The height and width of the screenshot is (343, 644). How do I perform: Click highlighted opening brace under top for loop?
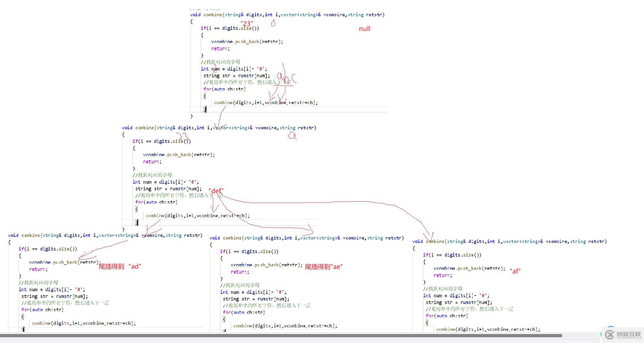(205, 96)
